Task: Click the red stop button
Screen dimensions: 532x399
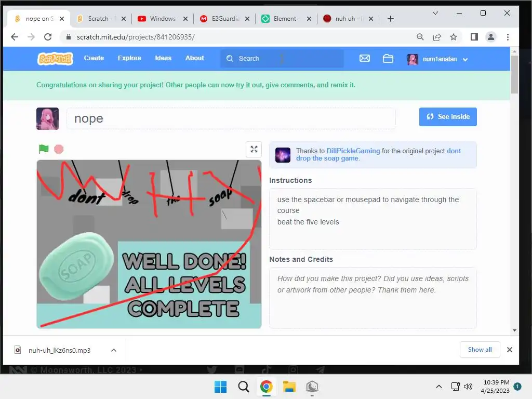Action: pos(59,149)
